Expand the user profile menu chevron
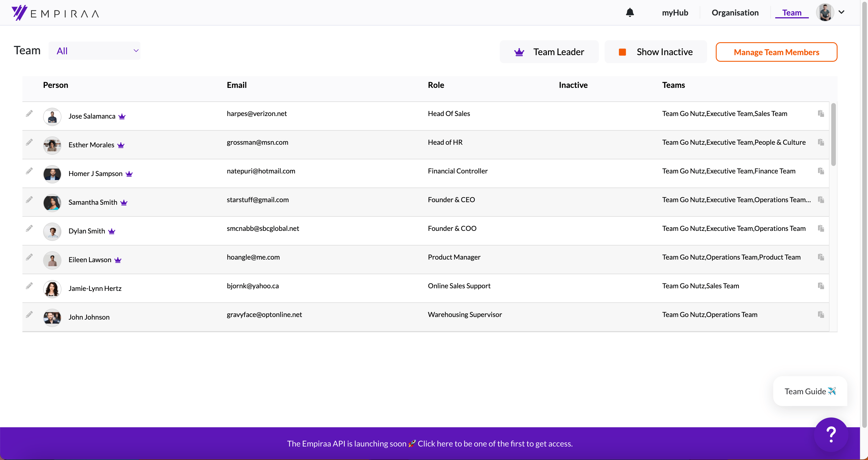Viewport: 868px width, 460px height. pyautogui.click(x=841, y=12)
